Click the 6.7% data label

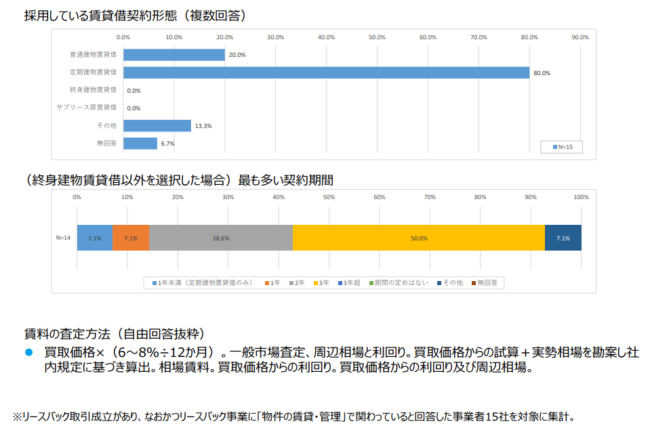(168, 144)
